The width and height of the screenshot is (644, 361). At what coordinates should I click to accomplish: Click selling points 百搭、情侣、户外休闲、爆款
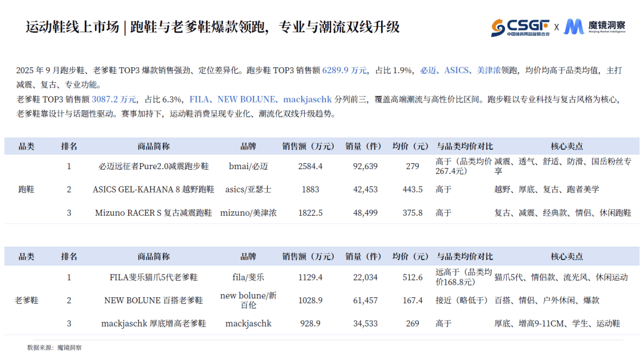pos(547,300)
